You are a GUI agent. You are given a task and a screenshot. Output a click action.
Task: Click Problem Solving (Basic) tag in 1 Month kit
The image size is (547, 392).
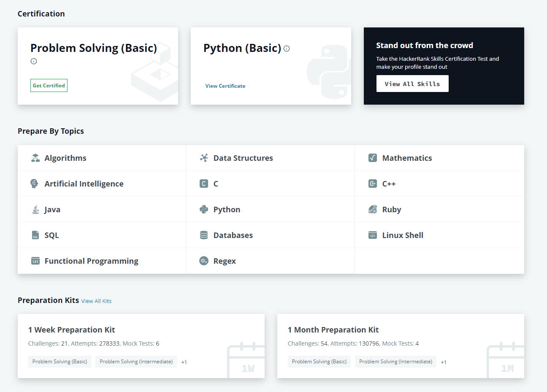(319, 362)
